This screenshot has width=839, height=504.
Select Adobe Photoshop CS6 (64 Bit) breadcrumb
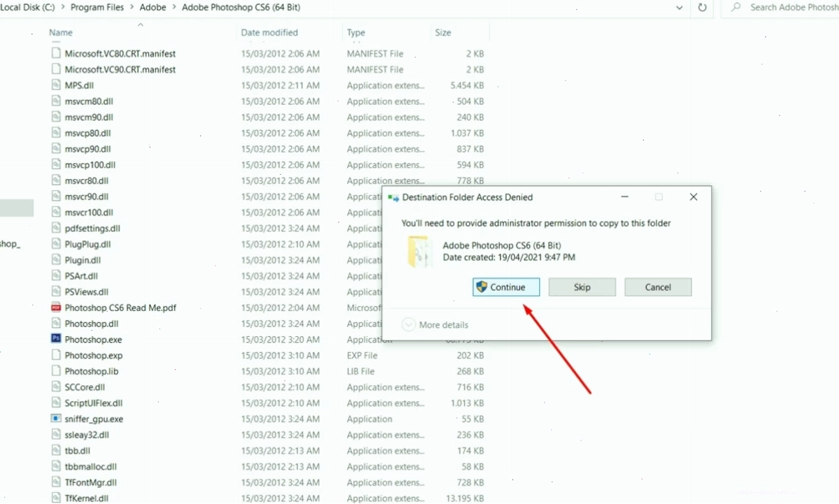tap(241, 7)
